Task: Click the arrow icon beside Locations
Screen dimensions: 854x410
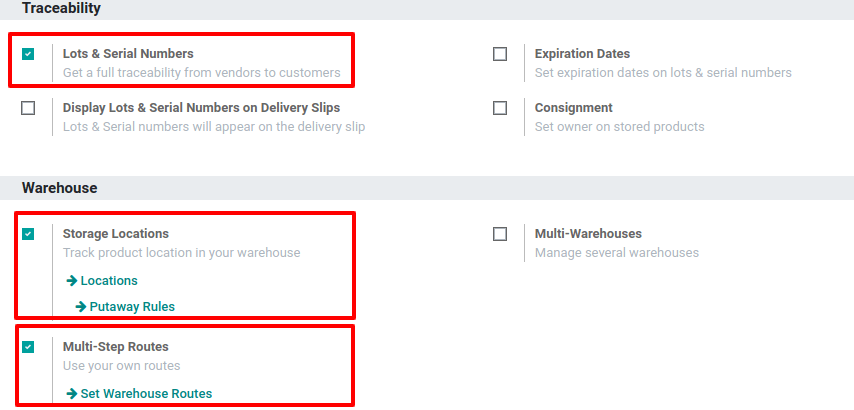Action: (71, 281)
